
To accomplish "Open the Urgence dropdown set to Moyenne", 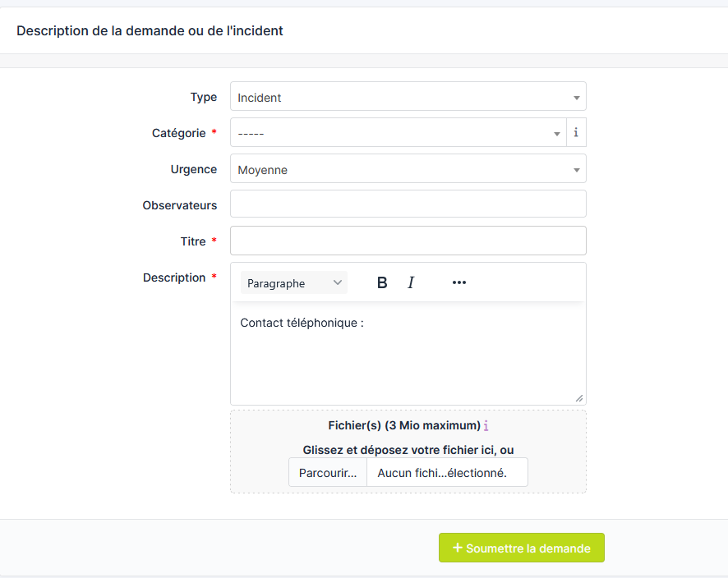I will tap(408, 169).
